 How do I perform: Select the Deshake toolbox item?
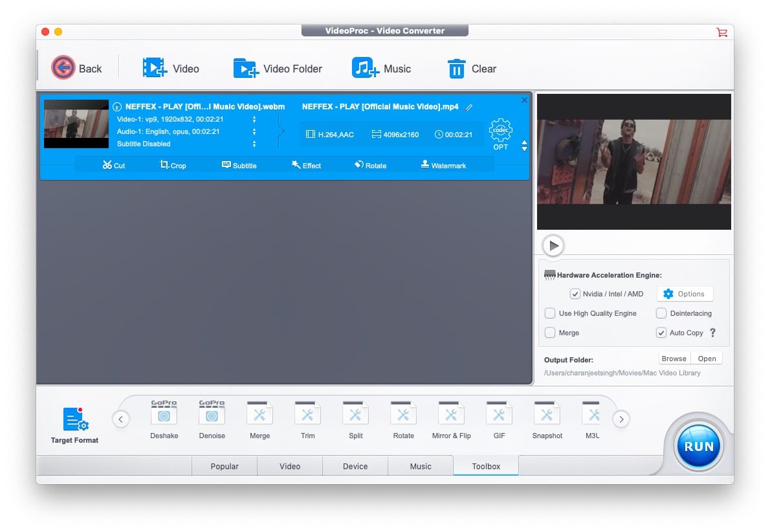(x=164, y=419)
